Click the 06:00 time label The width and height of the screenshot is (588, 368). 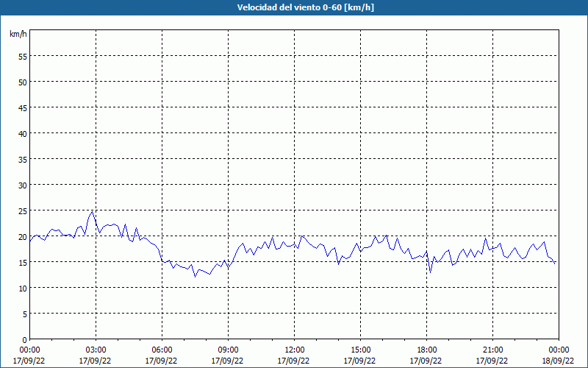tap(162, 350)
